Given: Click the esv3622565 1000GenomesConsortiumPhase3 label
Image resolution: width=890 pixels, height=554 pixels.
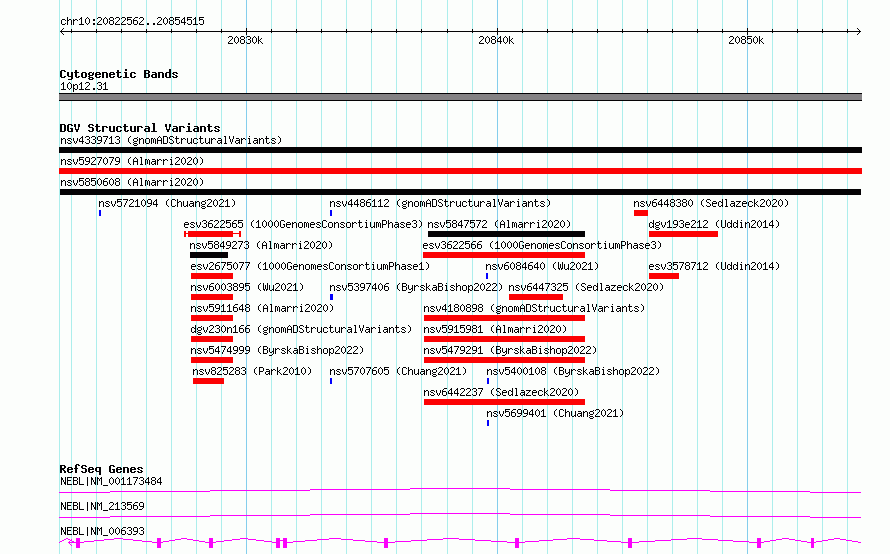Looking at the screenshot, I should pos(303,224).
